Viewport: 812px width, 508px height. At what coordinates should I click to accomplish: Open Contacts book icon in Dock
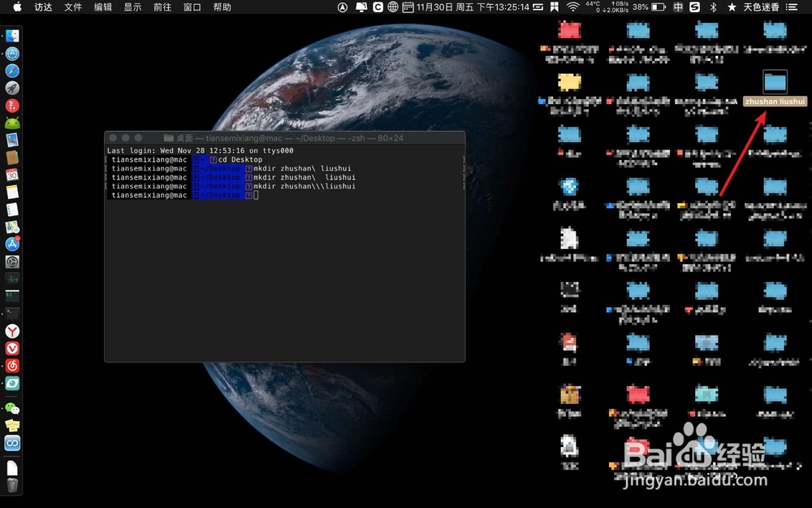point(12,157)
